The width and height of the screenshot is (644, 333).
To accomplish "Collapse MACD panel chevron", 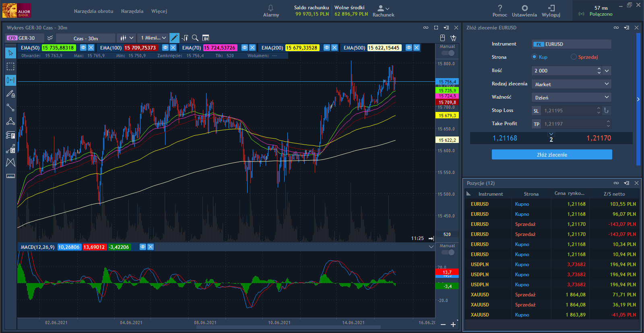I will point(431,247).
